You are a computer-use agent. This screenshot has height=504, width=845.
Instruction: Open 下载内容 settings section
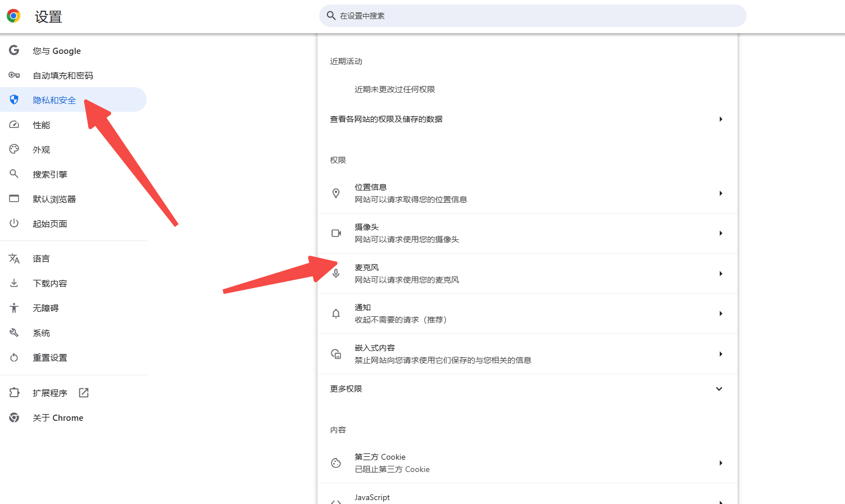73,283
